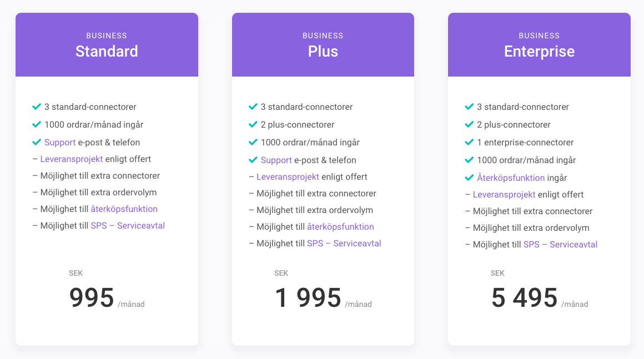The image size is (644, 359).
Task: Follow Leveransprojekt link in Plus plan
Action: click(x=288, y=177)
